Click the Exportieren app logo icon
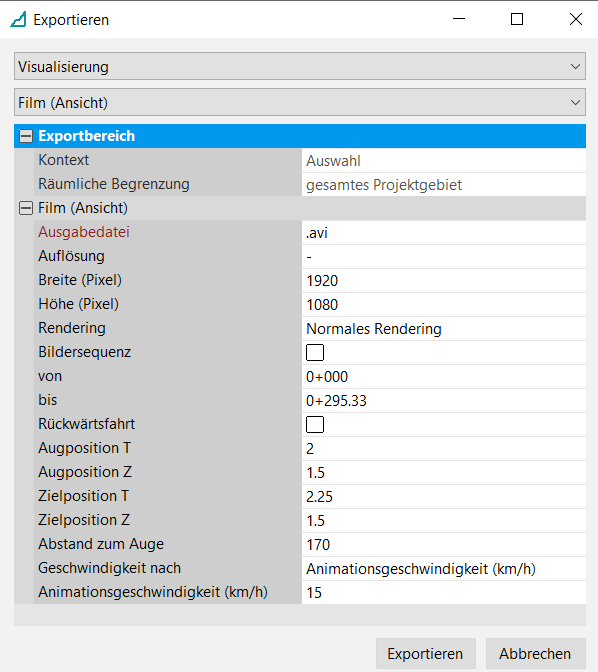598x672 pixels. [x=18, y=20]
